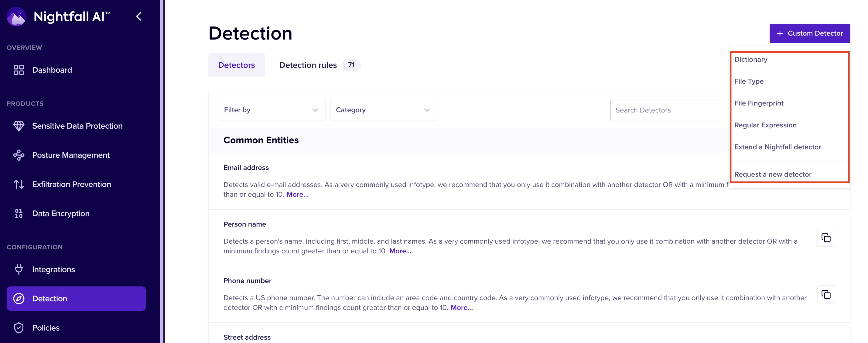Click the Posture Management icon
The image size is (868, 343).
point(19,155)
